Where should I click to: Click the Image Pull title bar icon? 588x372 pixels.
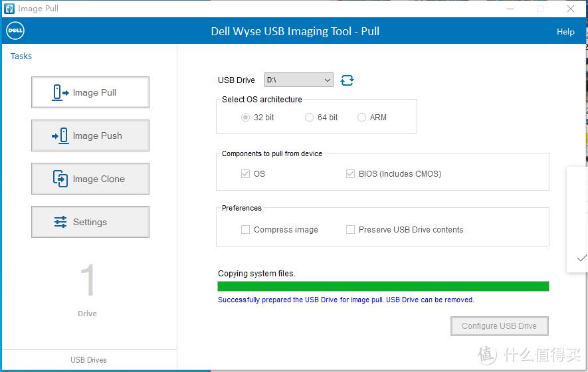(x=9, y=9)
